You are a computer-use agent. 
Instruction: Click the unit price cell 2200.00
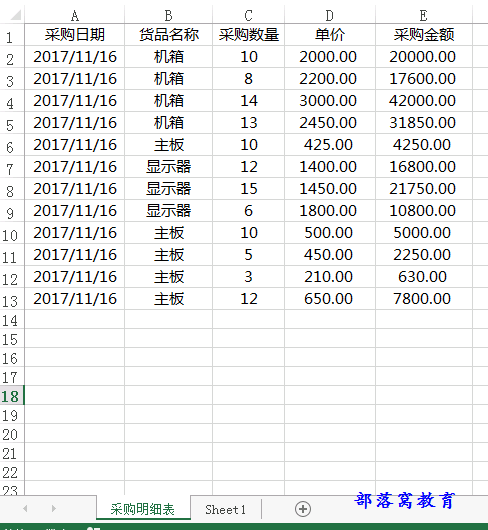[x=330, y=79]
